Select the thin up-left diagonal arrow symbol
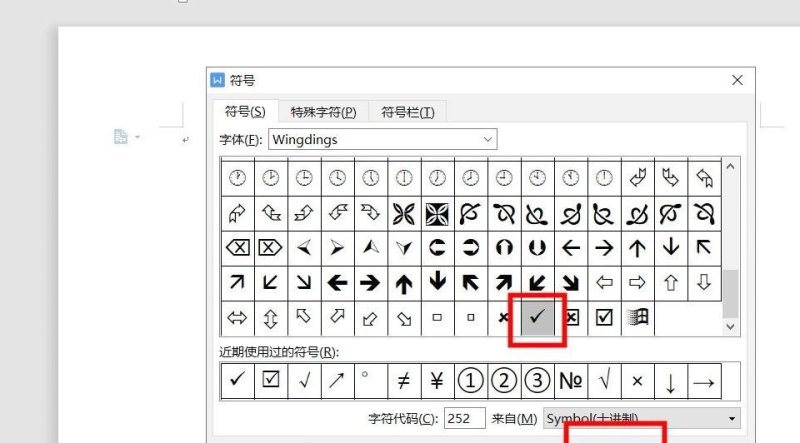800x443 pixels. (704, 248)
